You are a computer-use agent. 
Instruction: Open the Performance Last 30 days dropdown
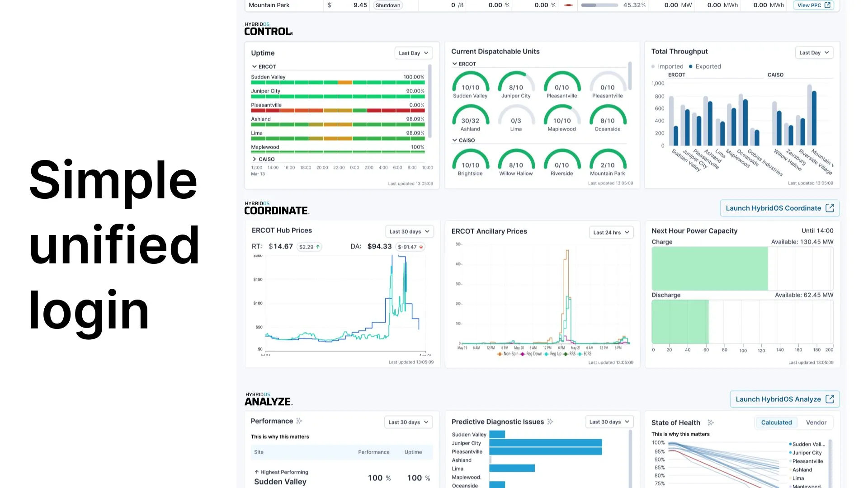pos(409,422)
